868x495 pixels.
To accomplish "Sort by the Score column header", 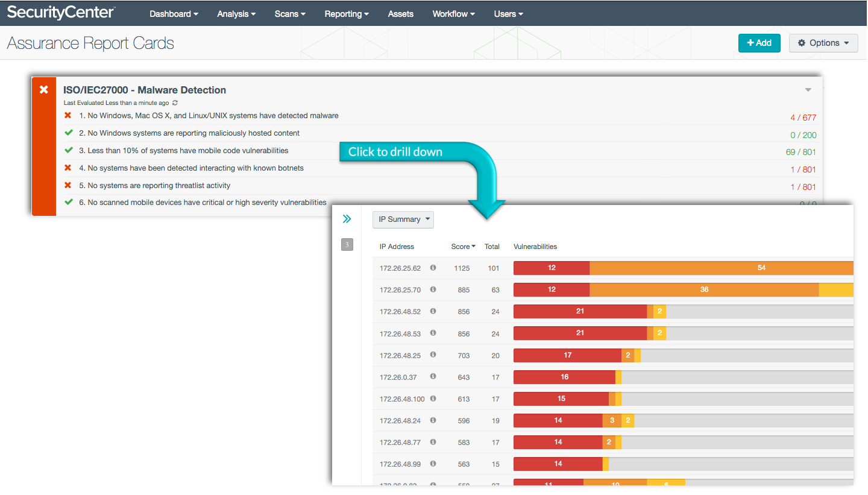I will point(463,247).
